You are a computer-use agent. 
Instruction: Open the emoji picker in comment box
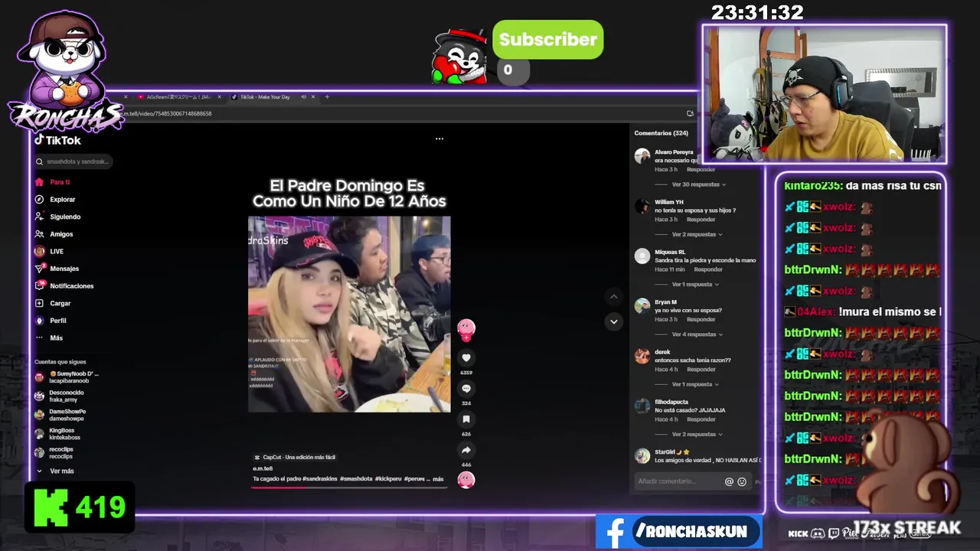tap(742, 482)
